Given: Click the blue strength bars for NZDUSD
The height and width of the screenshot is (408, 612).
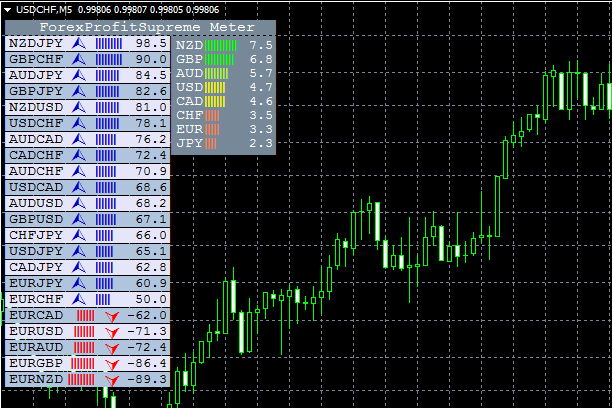Looking at the screenshot, I should pos(109,107).
